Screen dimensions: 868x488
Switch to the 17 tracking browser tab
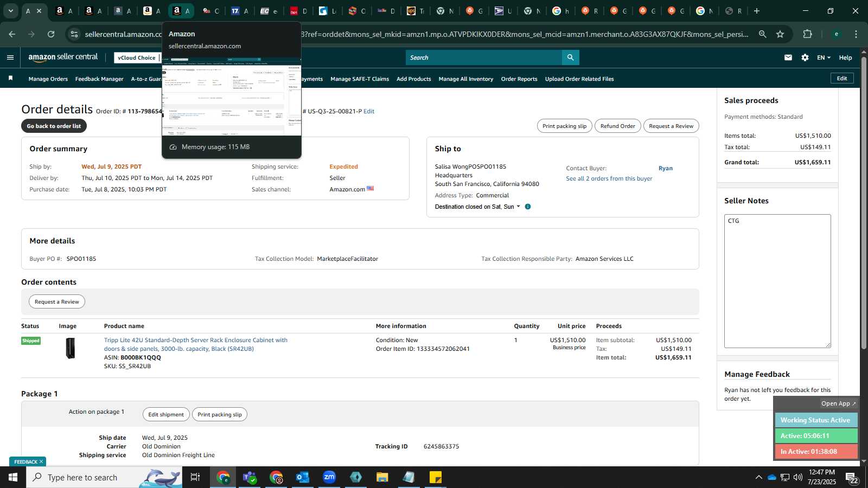(x=239, y=11)
